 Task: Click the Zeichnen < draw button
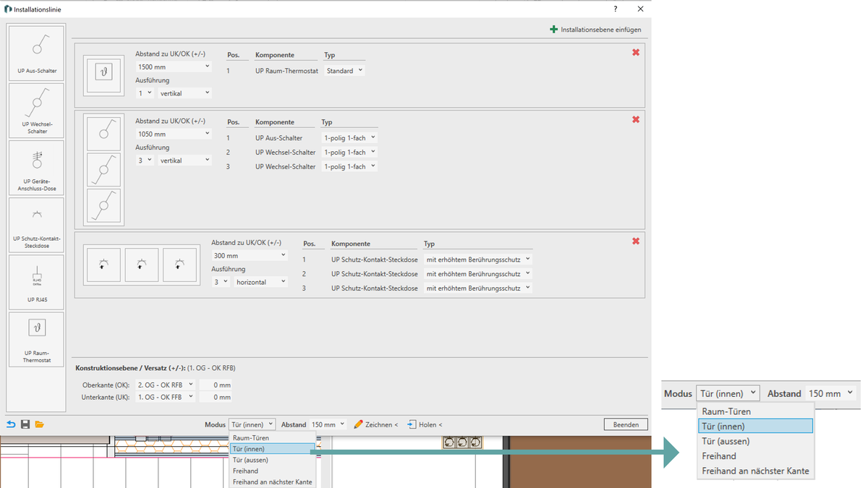(x=376, y=424)
